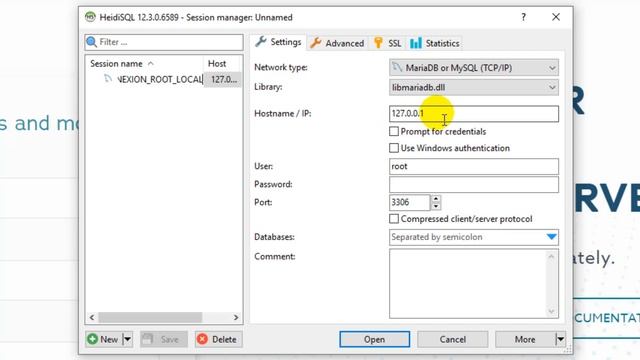Click the bar chart icon on Statistics tab
This screenshot has height=360, width=640.
pos(416,43)
